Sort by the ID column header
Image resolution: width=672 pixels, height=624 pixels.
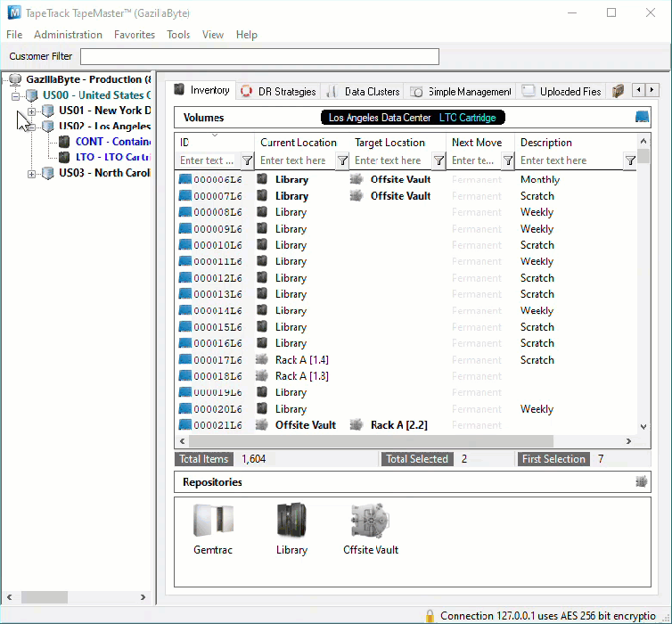click(214, 143)
